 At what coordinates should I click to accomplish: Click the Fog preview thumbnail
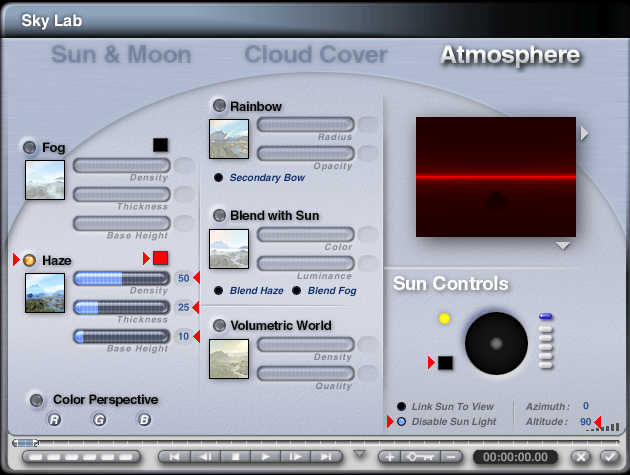click(x=45, y=180)
